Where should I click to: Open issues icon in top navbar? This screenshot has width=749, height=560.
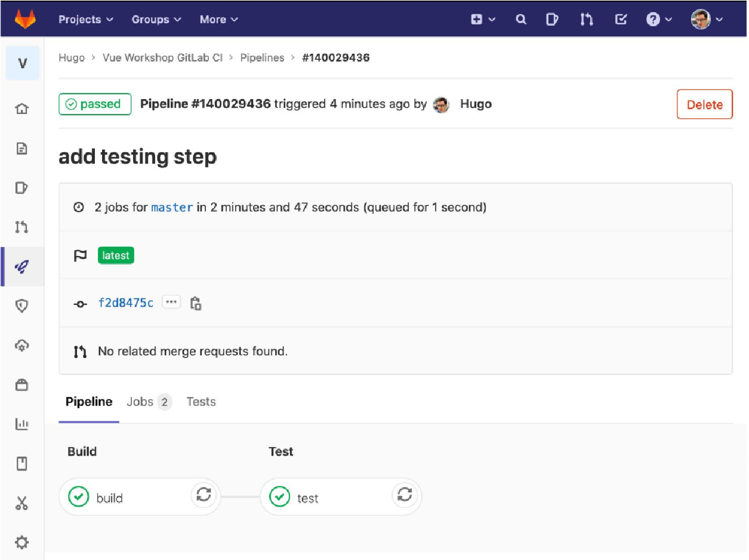(552, 19)
